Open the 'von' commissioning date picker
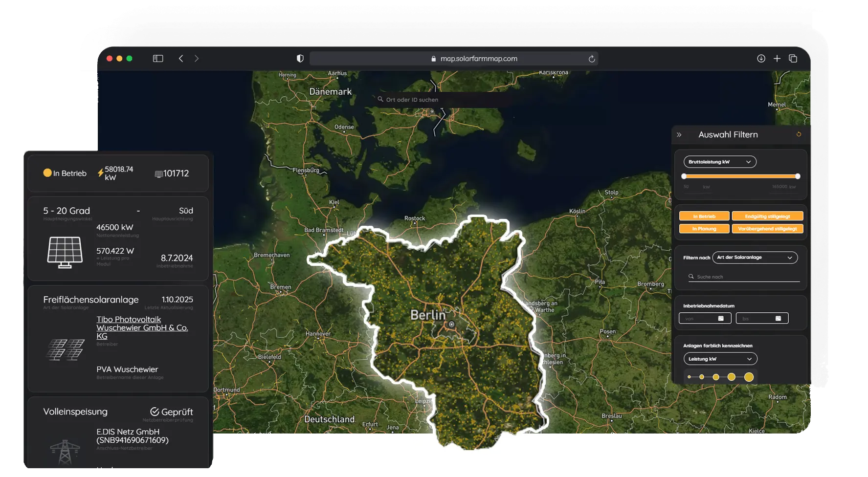This screenshot has width=868, height=477. click(705, 319)
